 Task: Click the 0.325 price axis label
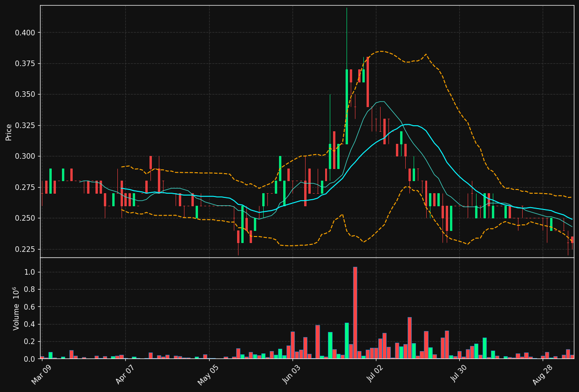pyautogui.click(x=26, y=125)
